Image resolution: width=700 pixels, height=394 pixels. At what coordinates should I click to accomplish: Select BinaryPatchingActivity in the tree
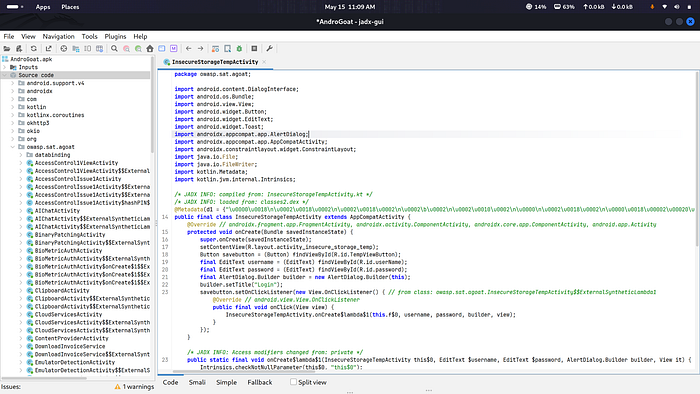[70, 235]
